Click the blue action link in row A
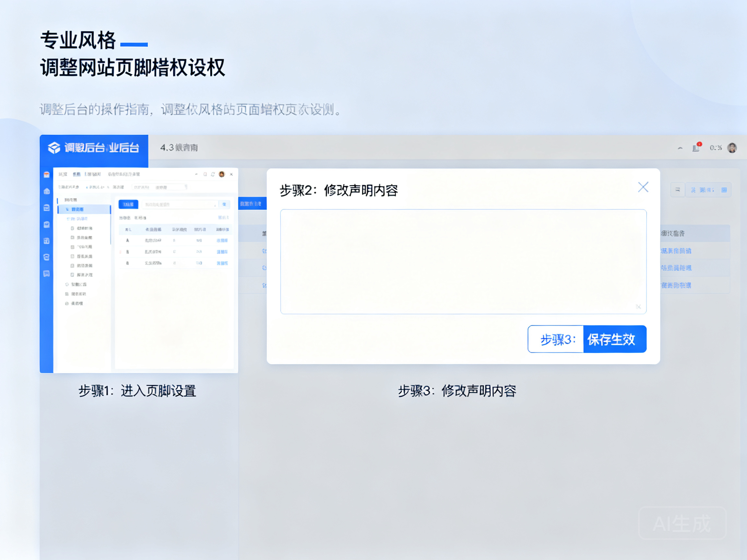 222,240
